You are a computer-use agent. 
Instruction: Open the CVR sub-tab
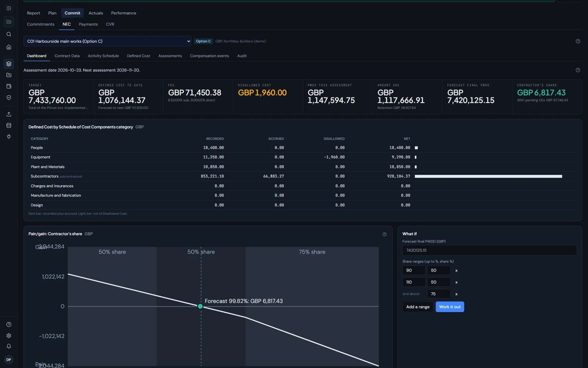tap(110, 24)
